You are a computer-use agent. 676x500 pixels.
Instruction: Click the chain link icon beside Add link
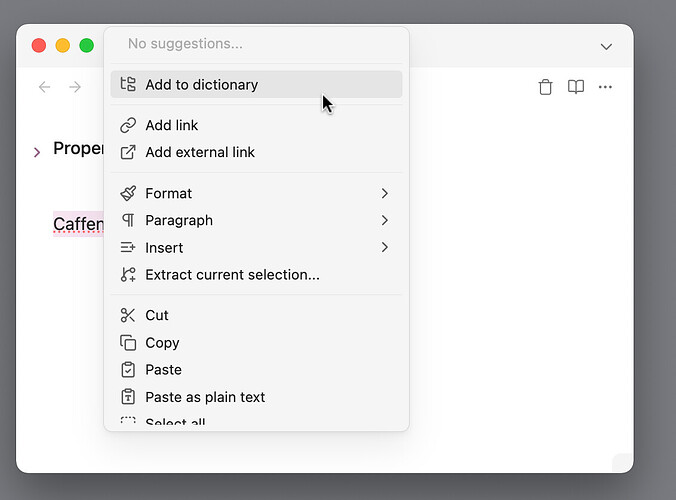click(128, 125)
